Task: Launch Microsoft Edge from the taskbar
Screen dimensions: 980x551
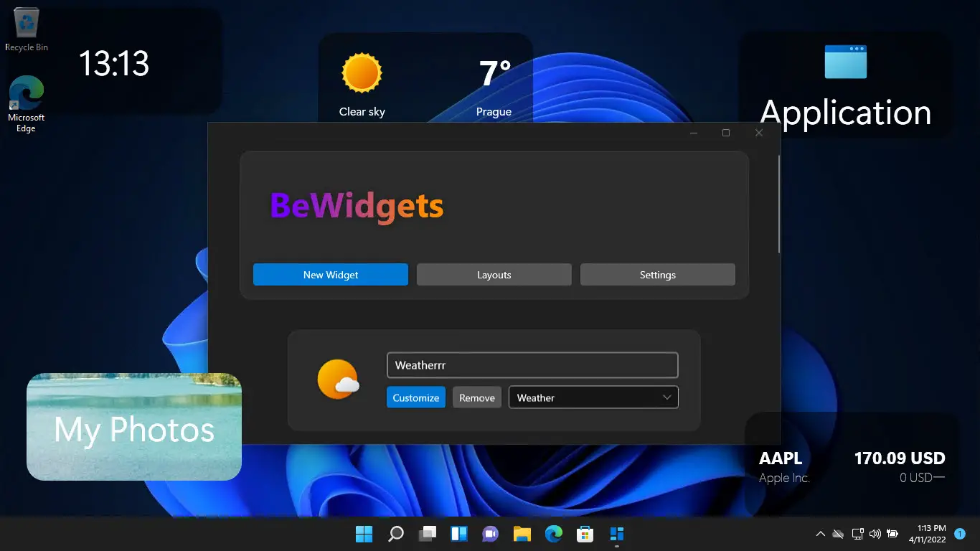Action: 553,534
